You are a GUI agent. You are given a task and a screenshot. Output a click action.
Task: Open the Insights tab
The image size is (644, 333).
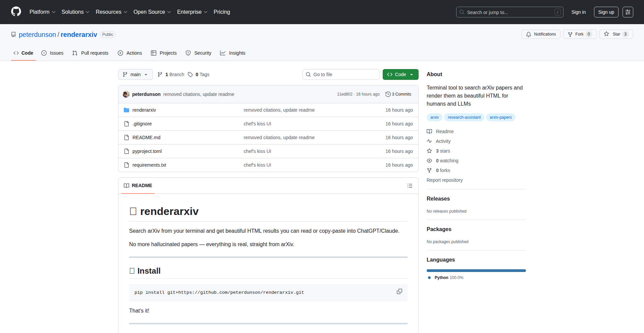[233, 53]
